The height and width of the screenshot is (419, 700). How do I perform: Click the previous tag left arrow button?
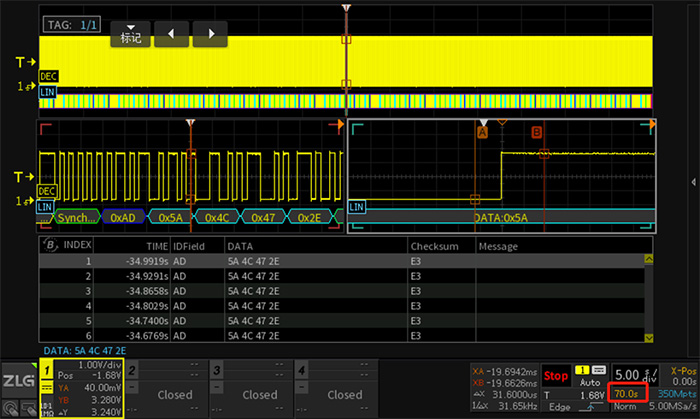(x=171, y=35)
